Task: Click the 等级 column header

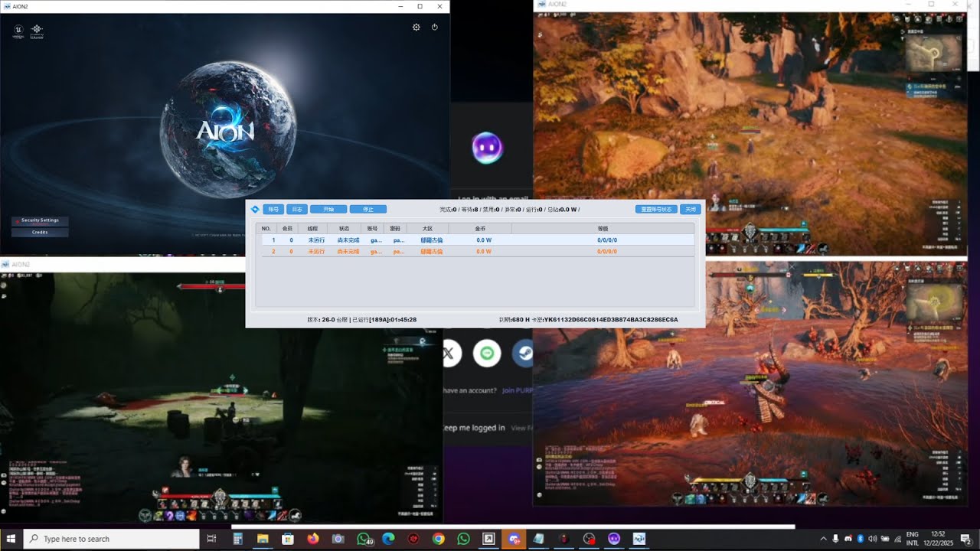Action: 603,228
